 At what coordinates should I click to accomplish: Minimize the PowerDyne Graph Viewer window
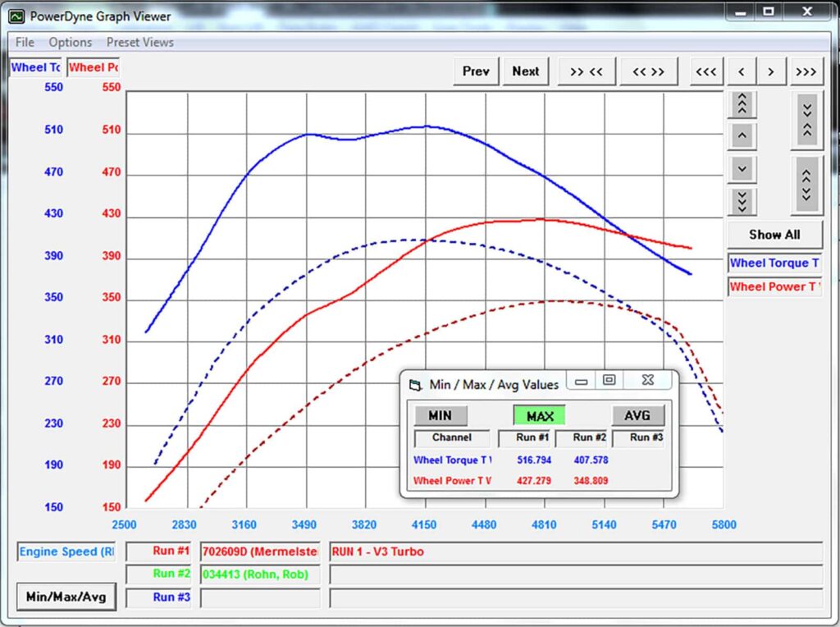(x=741, y=11)
